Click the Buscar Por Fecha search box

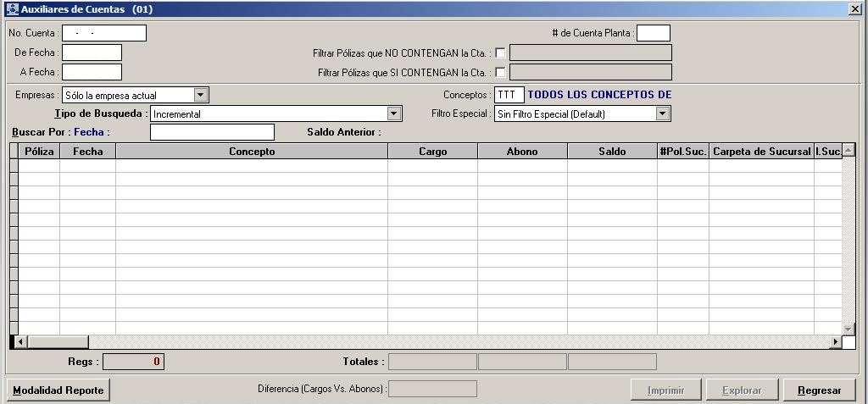[x=212, y=132]
